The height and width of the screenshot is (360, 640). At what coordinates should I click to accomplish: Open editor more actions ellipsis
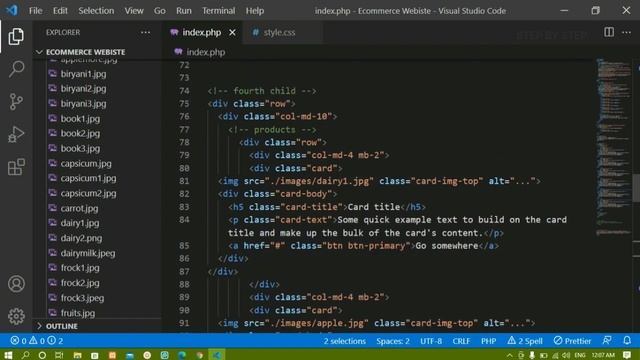626,32
